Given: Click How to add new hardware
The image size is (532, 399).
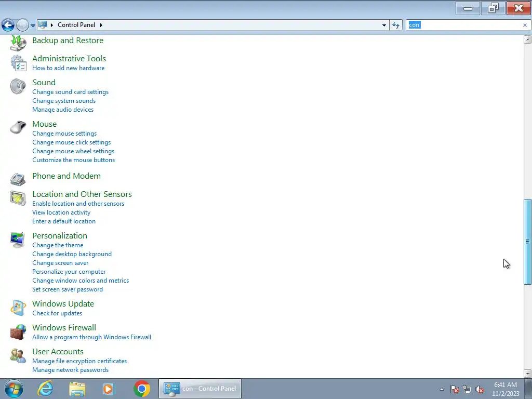Looking at the screenshot, I should (68, 68).
